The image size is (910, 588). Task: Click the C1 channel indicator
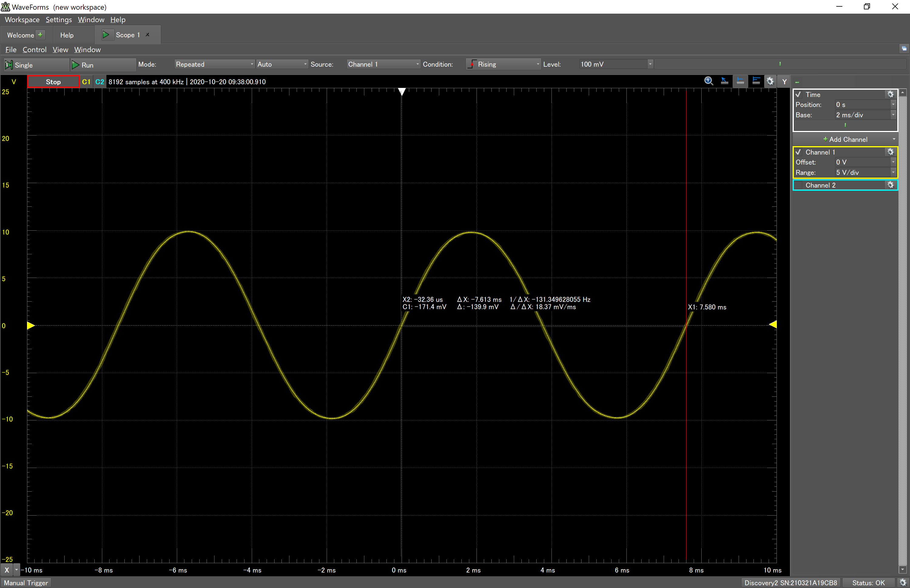tap(86, 82)
